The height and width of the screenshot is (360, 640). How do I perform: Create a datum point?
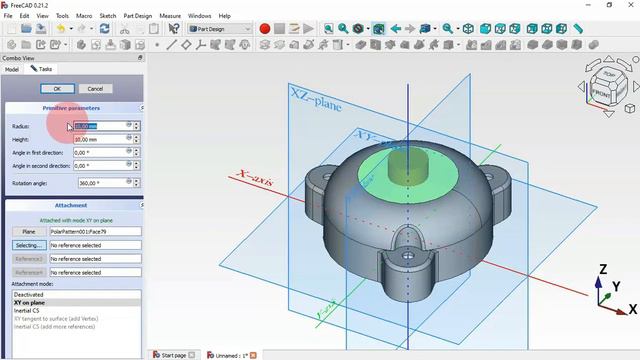pos(157,44)
